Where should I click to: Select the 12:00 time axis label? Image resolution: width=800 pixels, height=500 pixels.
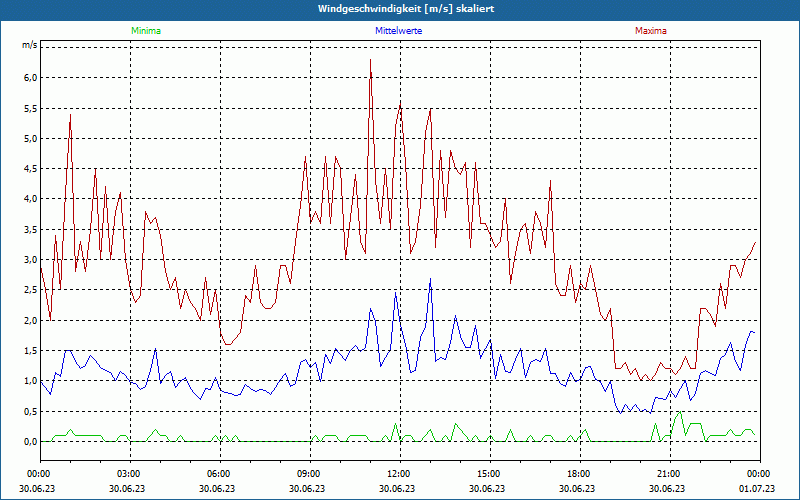pyautogui.click(x=398, y=474)
